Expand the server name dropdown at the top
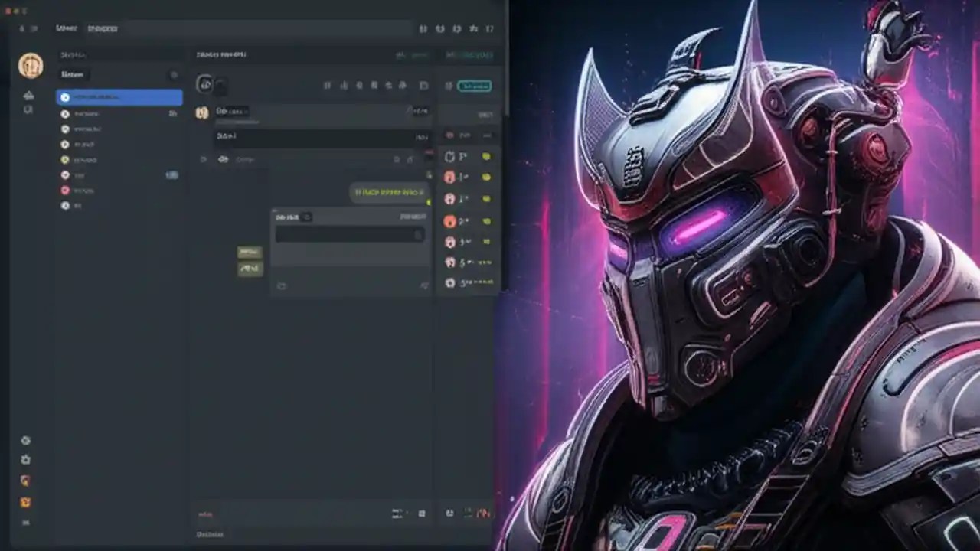Screen dimensions: 980x551 73,54
